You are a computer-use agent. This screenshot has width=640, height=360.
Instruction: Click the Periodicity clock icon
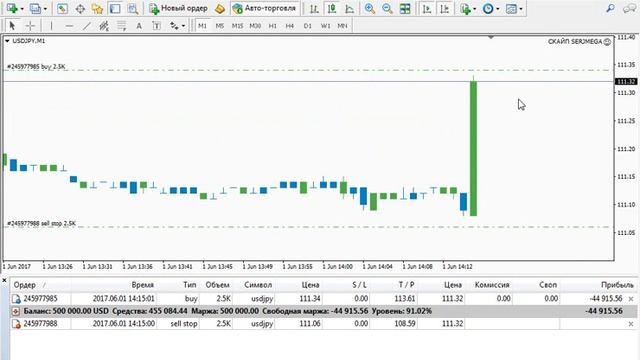488,8
